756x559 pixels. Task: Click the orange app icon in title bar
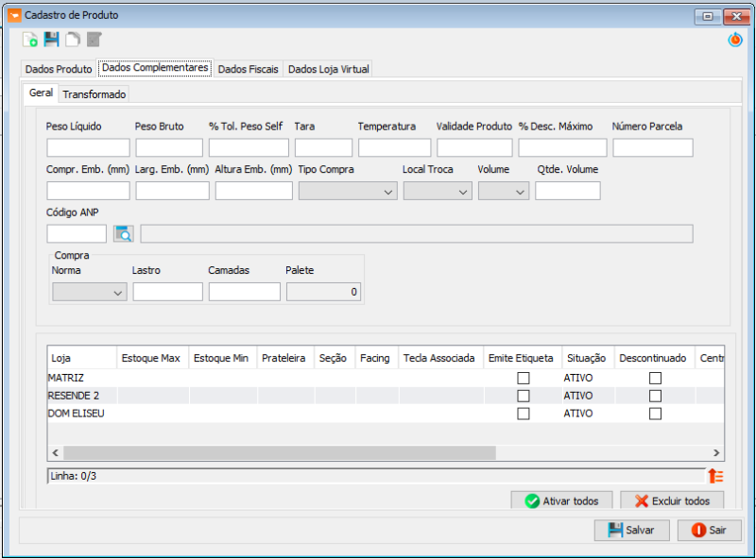click(13, 15)
